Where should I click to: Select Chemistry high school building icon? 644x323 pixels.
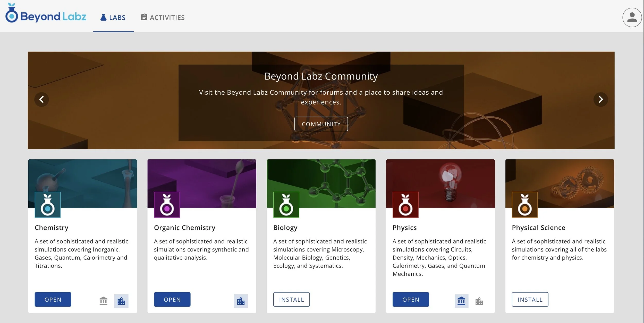coord(121,301)
